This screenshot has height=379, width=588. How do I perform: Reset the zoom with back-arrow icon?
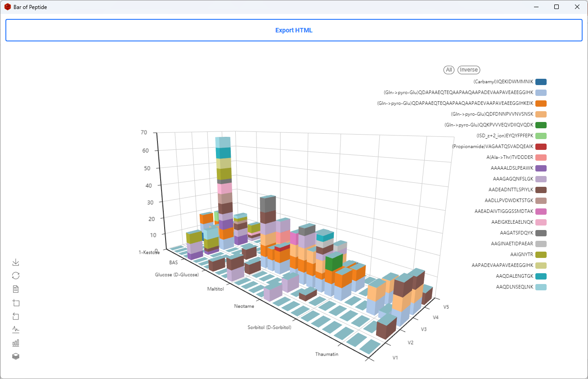pyautogui.click(x=16, y=316)
